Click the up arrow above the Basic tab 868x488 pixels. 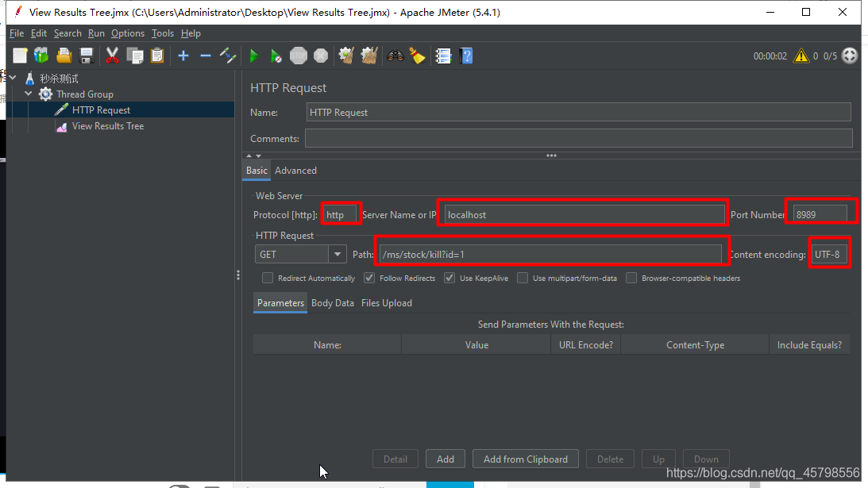coord(249,156)
